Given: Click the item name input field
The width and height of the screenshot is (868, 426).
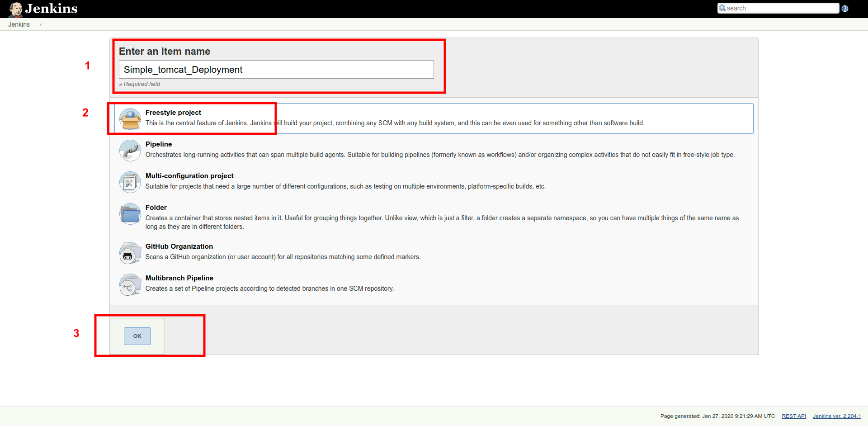Looking at the screenshot, I should coord(276,70).
